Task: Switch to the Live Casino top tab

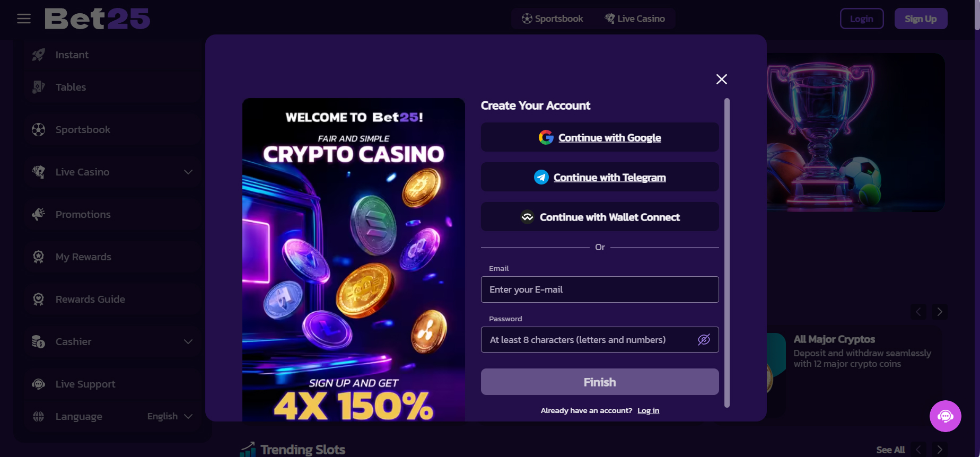Action: click(635, 19)
